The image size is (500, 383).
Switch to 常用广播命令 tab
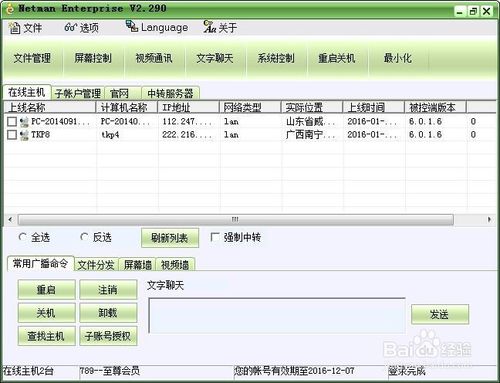(40, 264)
